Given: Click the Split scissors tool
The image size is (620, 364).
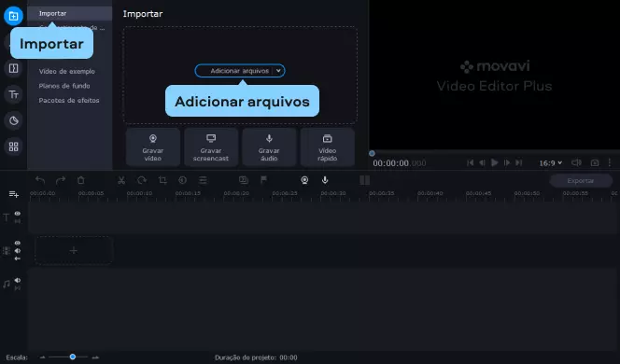Looking at the screenshot, I should coord(121,180).
